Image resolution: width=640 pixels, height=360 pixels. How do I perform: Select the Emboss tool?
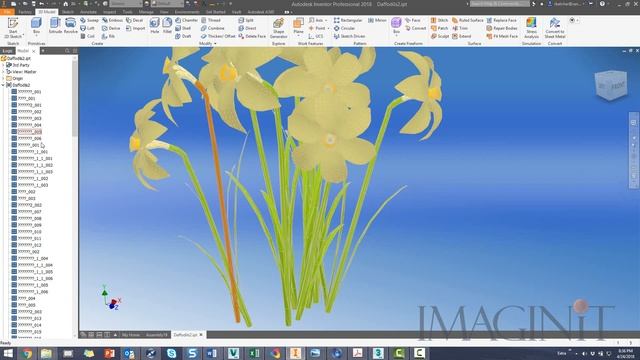coord(113,20)
